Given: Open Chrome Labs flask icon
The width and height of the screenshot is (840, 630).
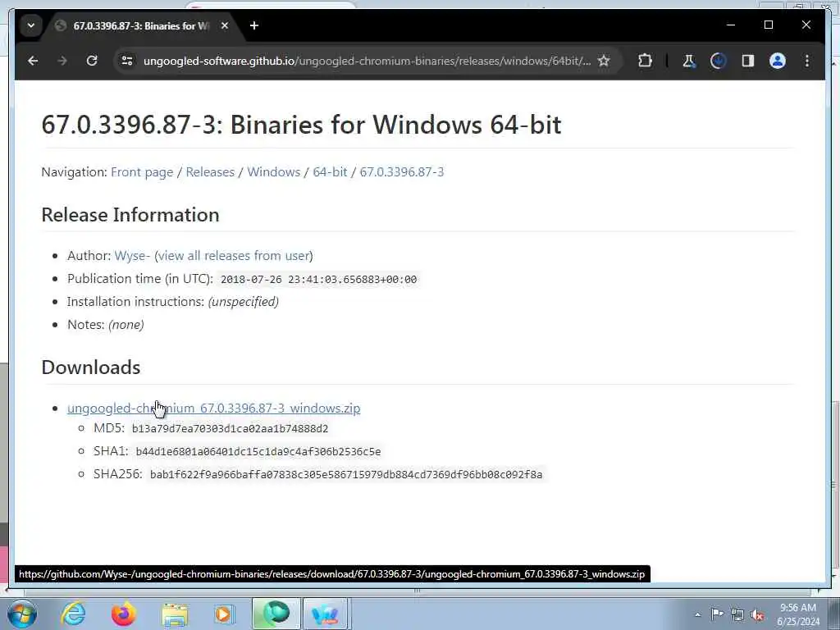Looking at the screenshot, I should [x=688, y=61].
